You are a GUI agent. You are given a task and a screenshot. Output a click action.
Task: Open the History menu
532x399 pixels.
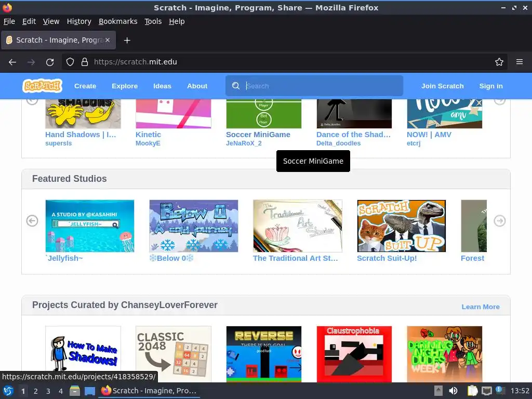tap(79, 21)
